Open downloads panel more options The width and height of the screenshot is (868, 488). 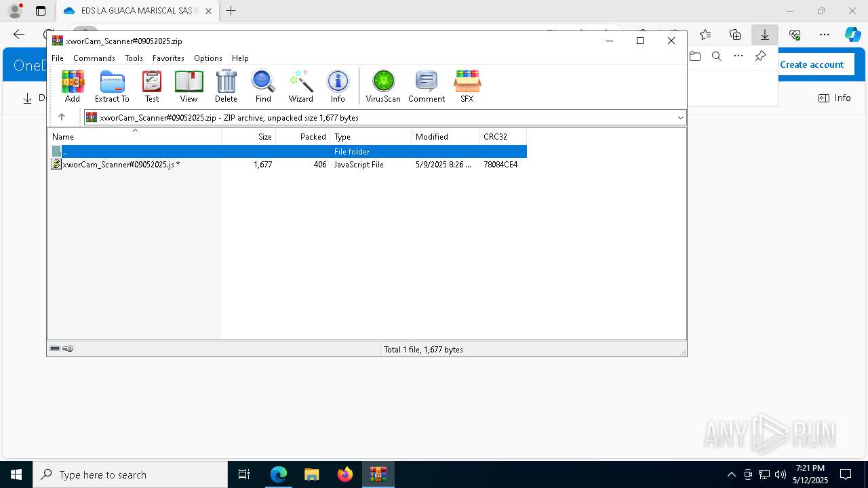coord(738,56)
